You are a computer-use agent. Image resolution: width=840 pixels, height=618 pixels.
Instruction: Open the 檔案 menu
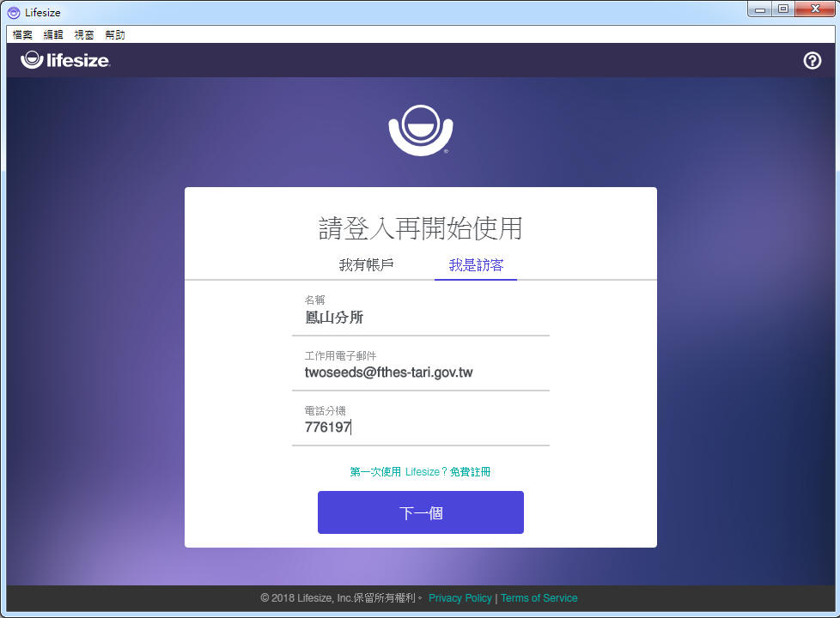click(x=22, y=35)
